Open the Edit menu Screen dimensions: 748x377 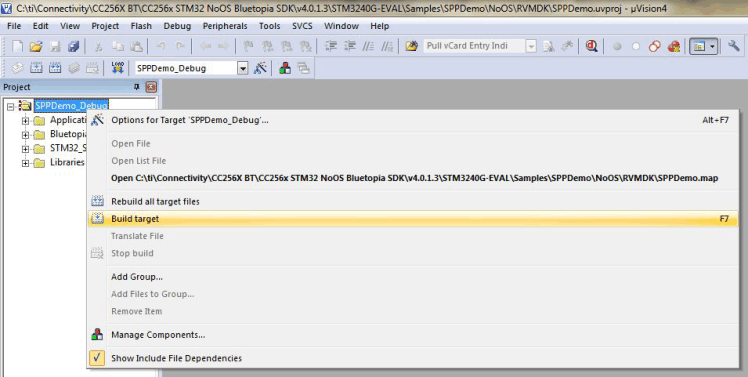(41, 26)
